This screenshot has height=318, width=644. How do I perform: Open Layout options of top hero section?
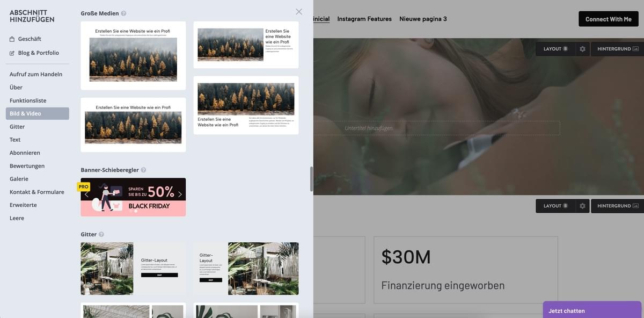click(555, 49)
